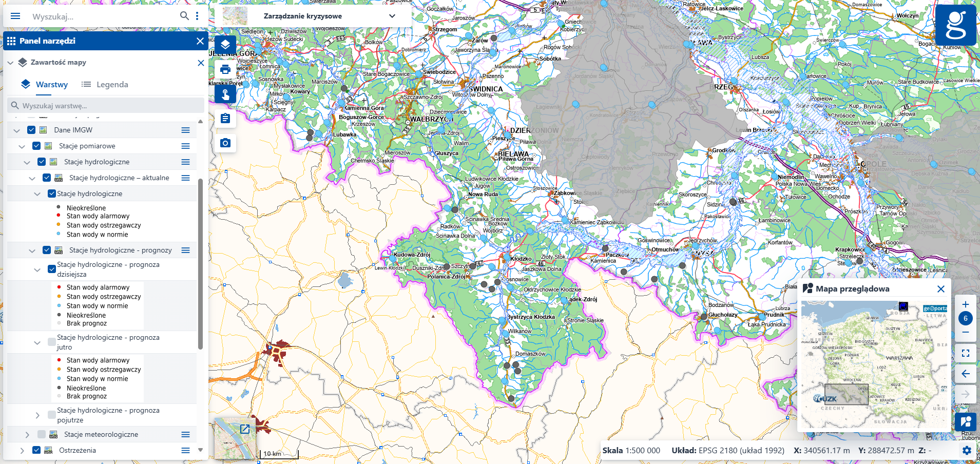Capture the map with the camera tool
980x464 pixels.
tap(225, 143)
